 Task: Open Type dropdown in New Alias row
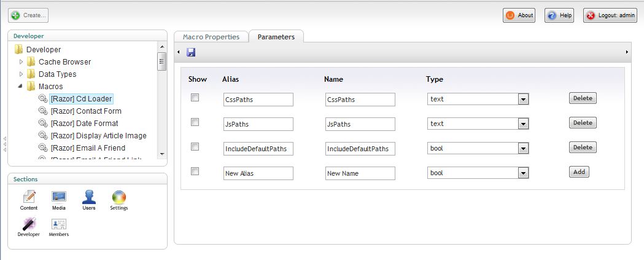coord(523,173)
